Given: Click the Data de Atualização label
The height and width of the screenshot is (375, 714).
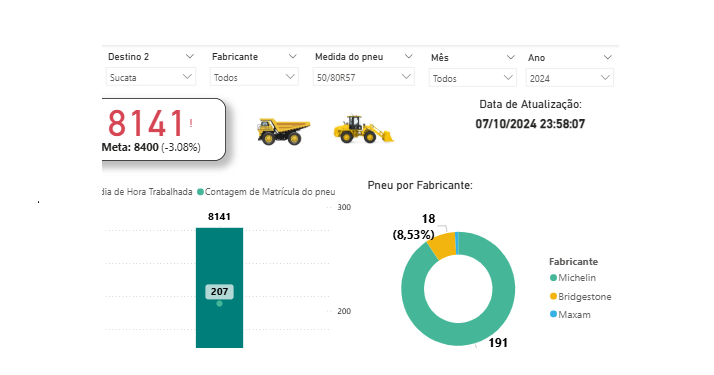Looking at the screenshot, I should coord(530,104).
